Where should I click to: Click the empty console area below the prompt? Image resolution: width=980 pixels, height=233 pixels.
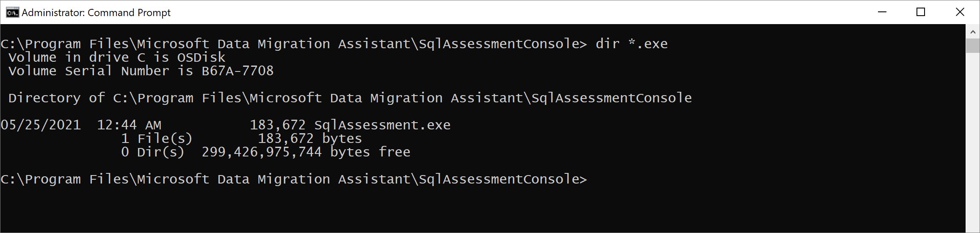466,209
